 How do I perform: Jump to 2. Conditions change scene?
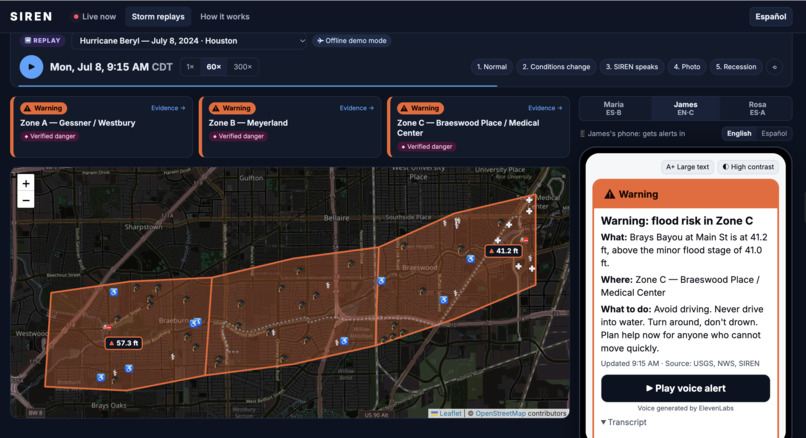[x=556, y=67]
